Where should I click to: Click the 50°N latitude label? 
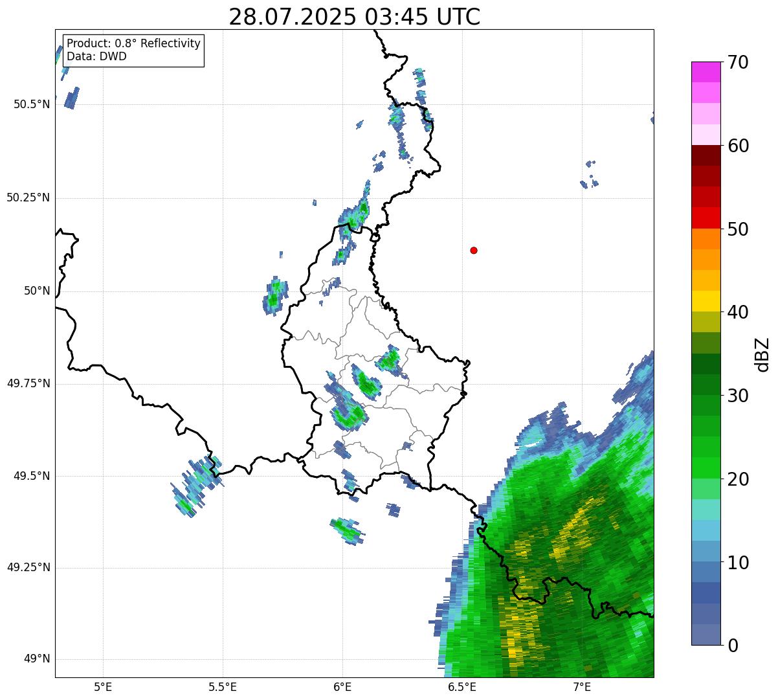pos(37,291)
